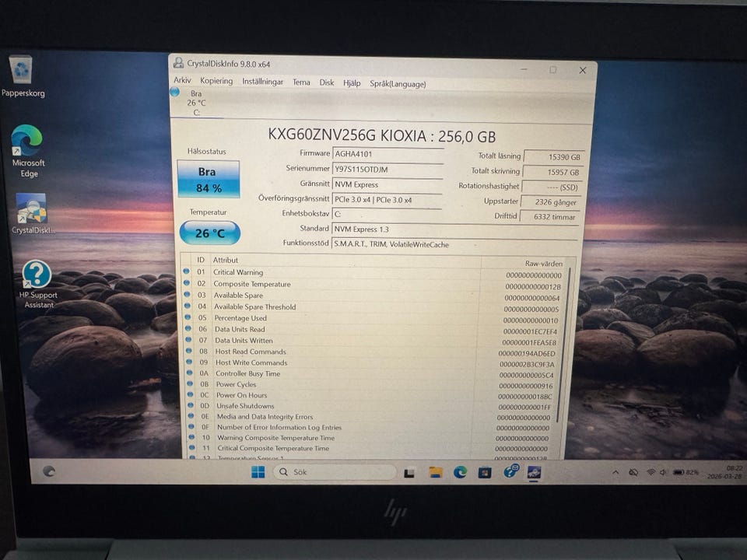Switch to CrystalDiskInfo via taskbar icon
Image resolution: width=747 pixels, height=560 pixels.
534,472
